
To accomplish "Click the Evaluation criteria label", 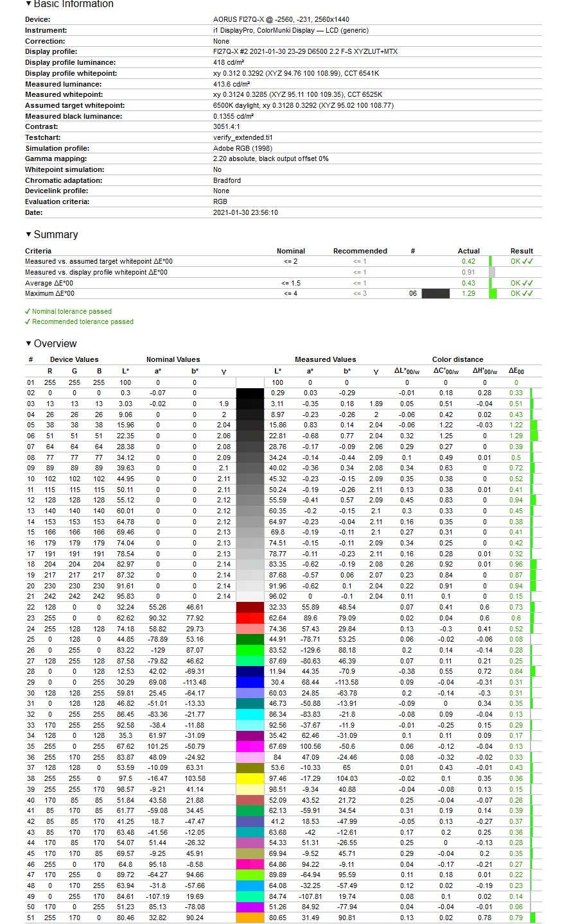I will (x=57, y=201).
